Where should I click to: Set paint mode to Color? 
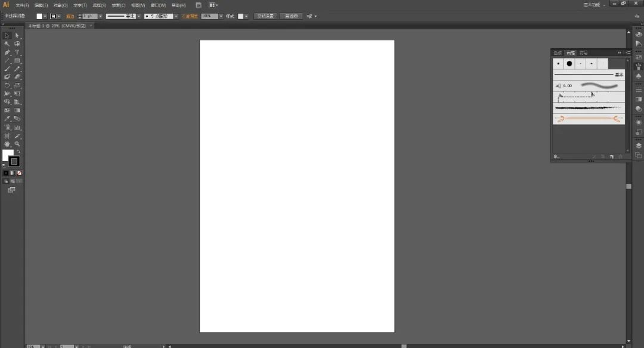[x=6, y=173]
